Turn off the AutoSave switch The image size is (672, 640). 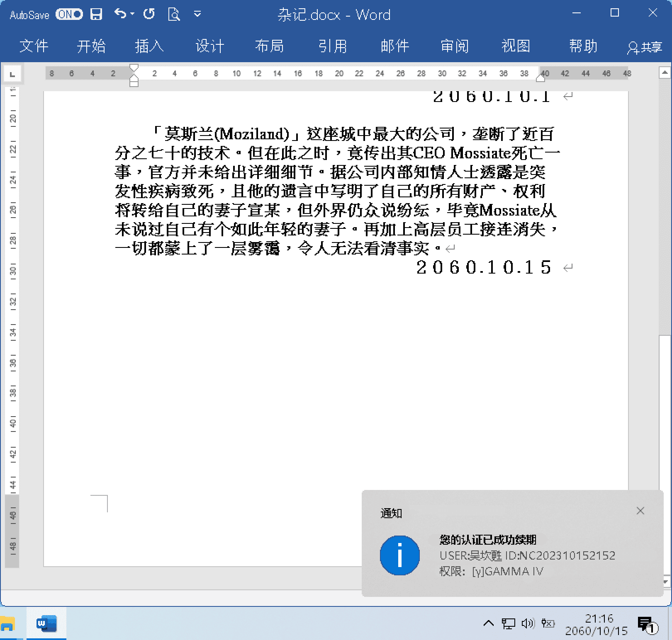pos(70,14)
